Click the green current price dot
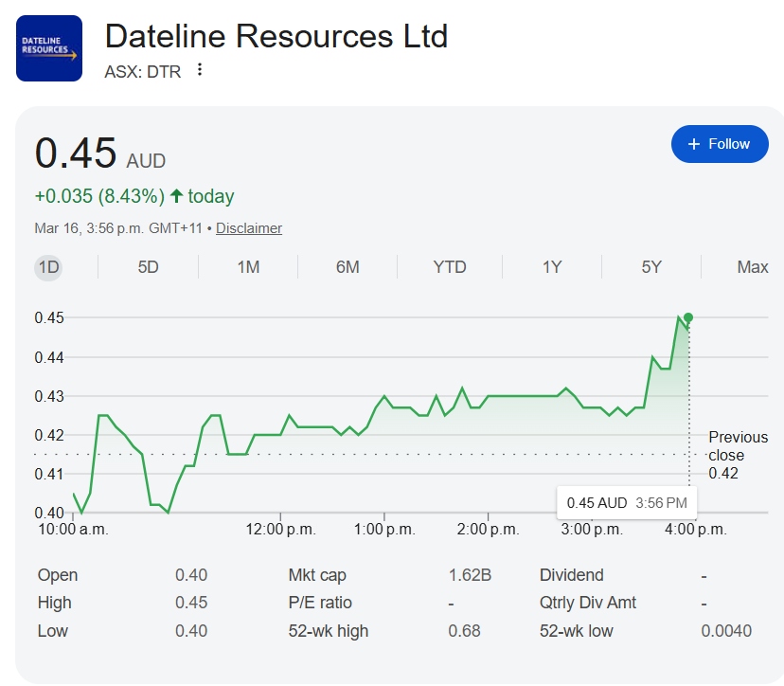Screen dimensions: 784x686 [688, 317]
